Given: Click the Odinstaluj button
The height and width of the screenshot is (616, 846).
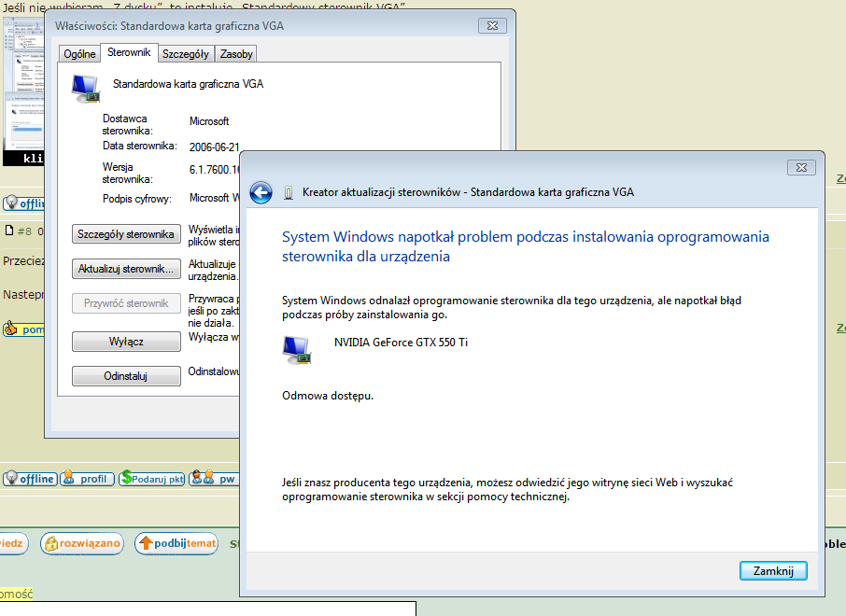Looking at the screenshot, I should [126, 376].
